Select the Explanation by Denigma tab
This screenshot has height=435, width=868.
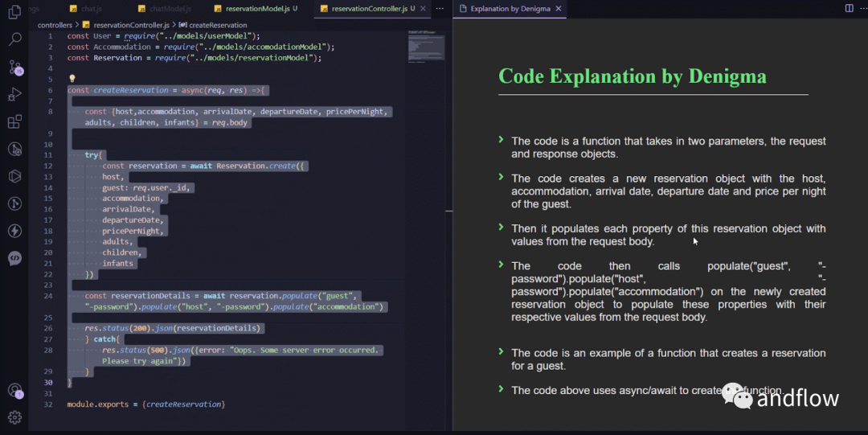(510, 8)
